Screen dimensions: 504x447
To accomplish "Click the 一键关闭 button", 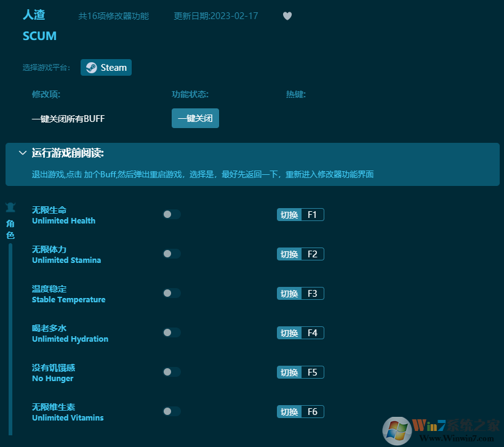I will 195,118.
